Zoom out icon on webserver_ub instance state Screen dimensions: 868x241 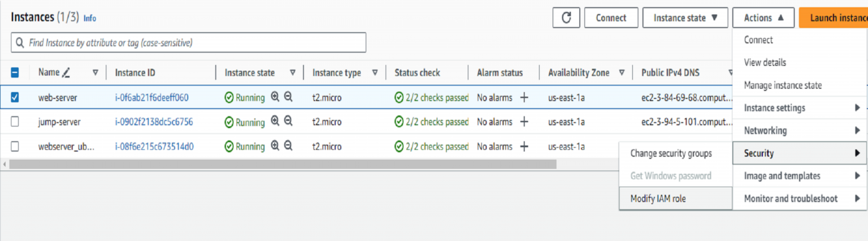point(288,147)
